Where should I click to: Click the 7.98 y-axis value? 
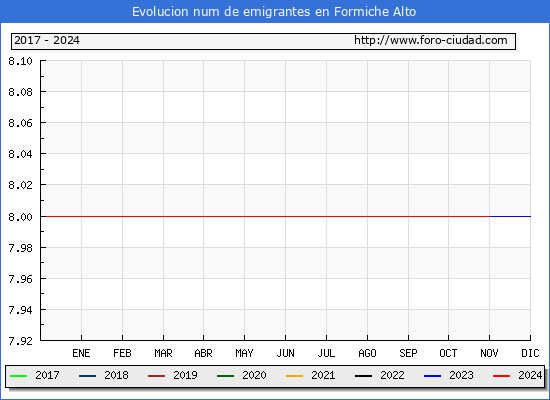pyautogui.click(x=20, y=248)
